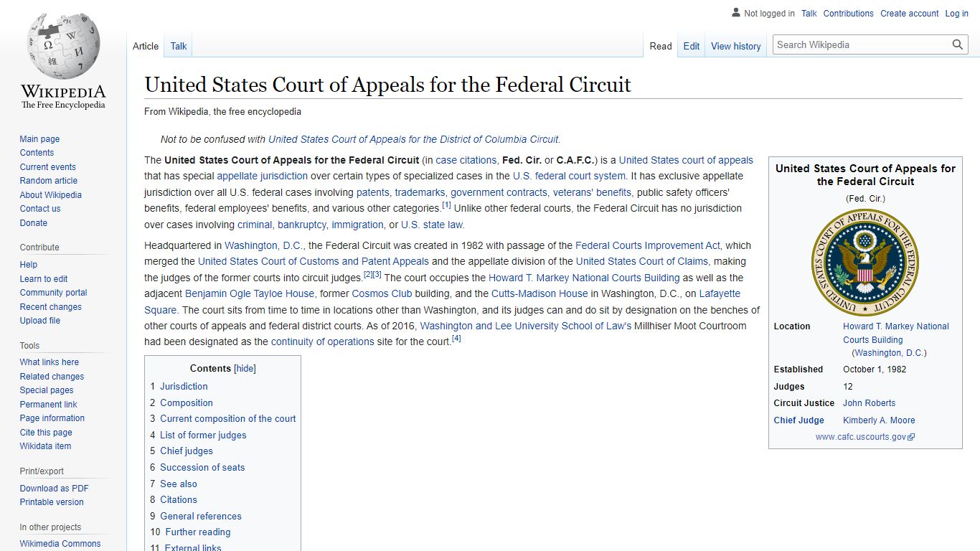Open the District of Columbia Circuit hatnote link

click(x=414, y=139)
